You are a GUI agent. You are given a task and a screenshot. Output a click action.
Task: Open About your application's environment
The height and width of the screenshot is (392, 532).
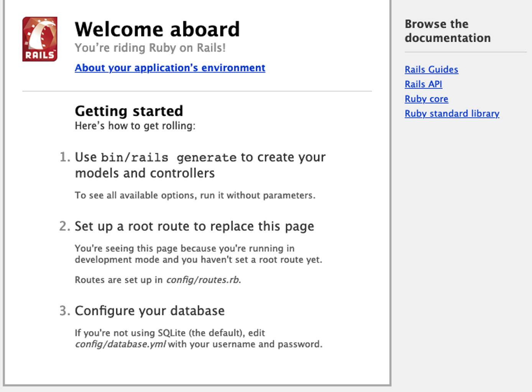click(170, 67)
